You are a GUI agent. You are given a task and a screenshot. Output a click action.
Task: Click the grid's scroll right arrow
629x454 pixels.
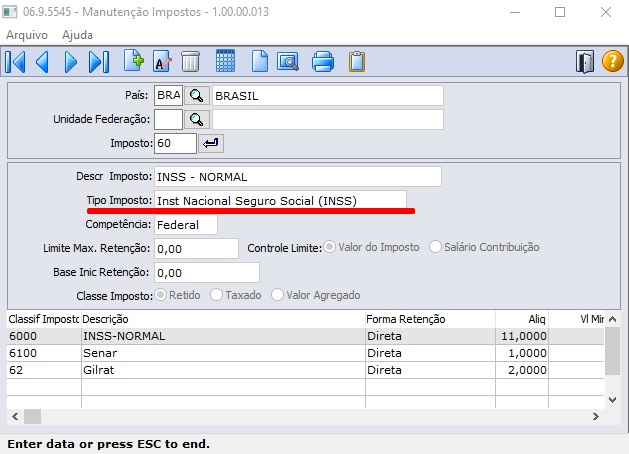596,416
